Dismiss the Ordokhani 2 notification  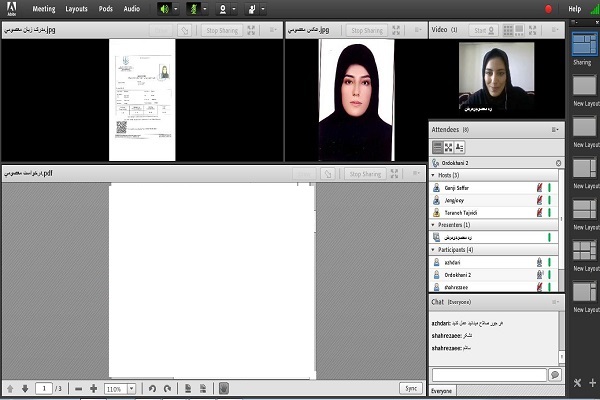pos(558,163)
